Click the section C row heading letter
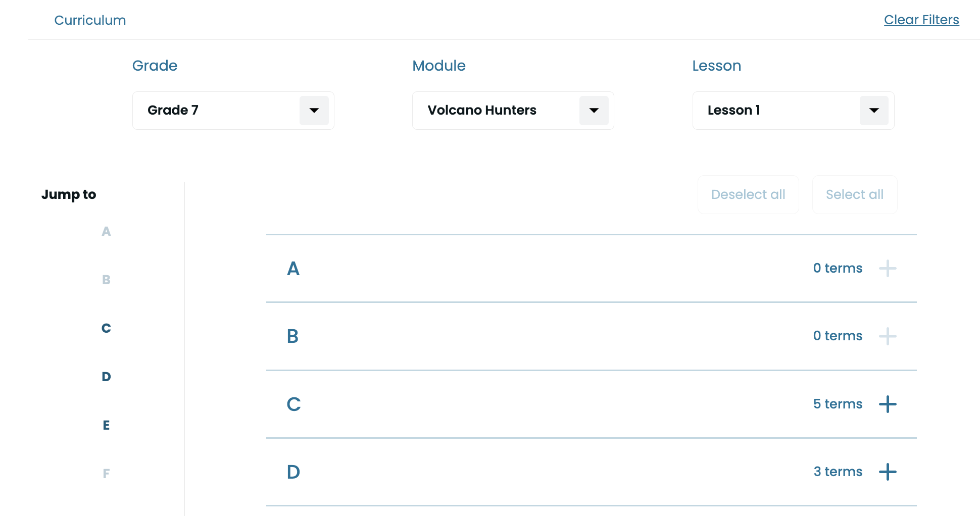 (x=293, y=404)
